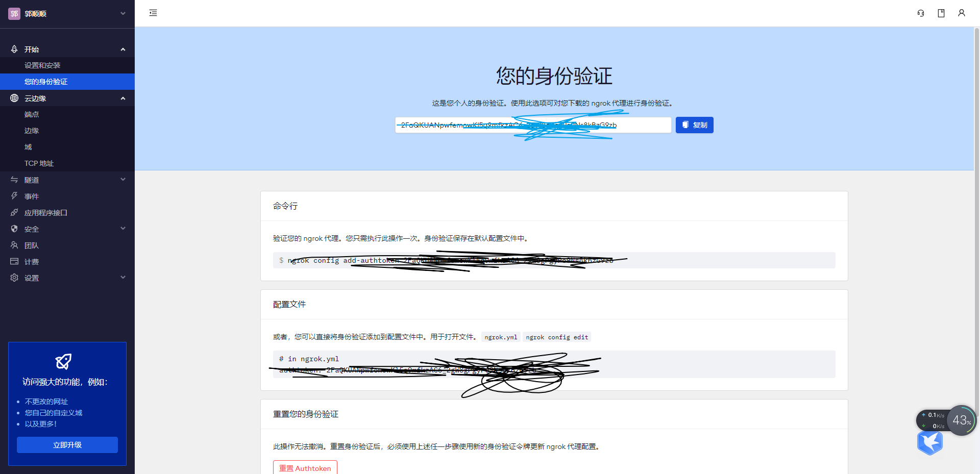Click the tunnel arrows icon beside 隧道

pos(14,180)
